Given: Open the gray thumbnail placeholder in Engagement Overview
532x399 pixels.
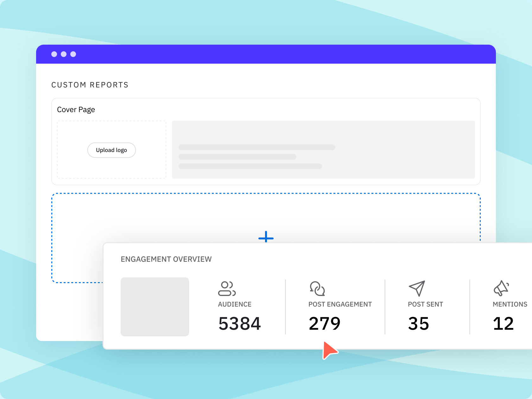Looking at the screenshot, I should tap(155, 307).
